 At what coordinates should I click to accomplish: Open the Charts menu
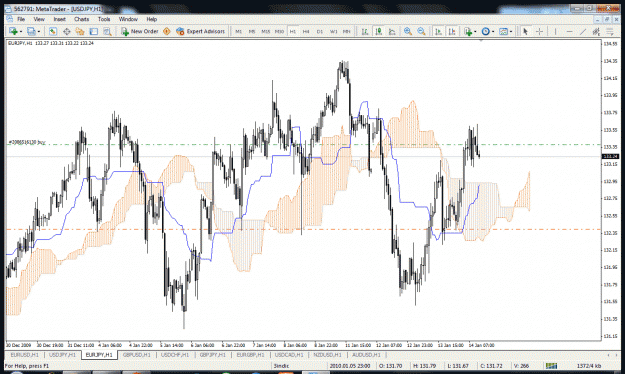point(82,19)
